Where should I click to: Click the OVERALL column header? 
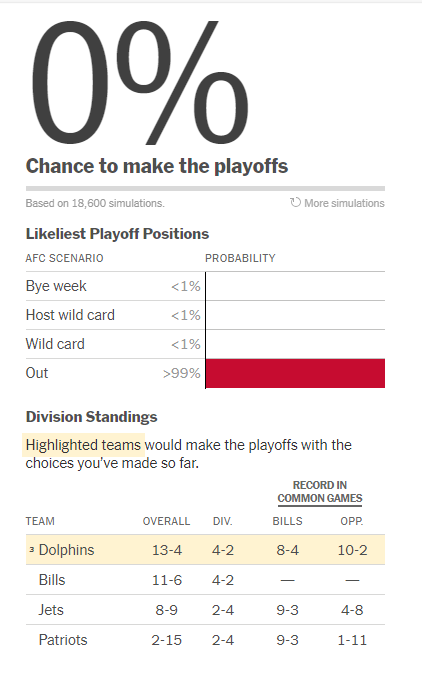click(166, 521)
